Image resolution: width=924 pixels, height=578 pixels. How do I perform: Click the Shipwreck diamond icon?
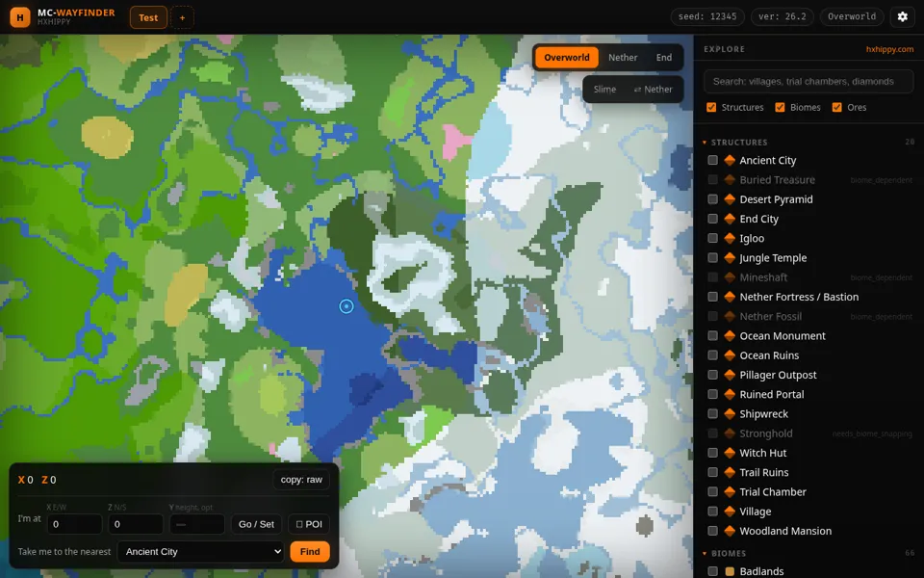click(x=730, y=413)
